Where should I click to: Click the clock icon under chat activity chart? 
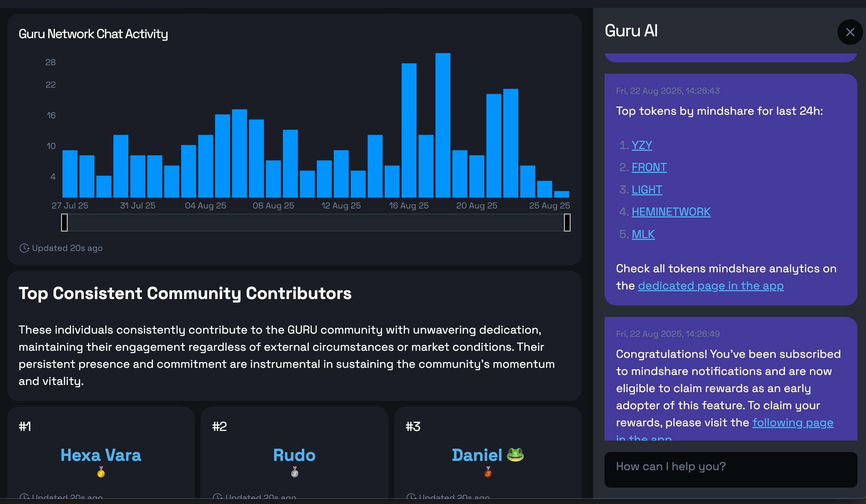pyautogui.click(x=24, y=248)
